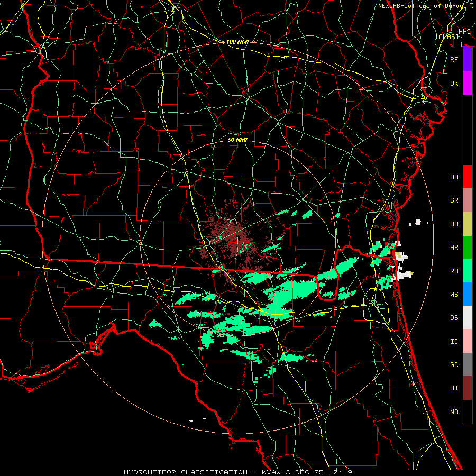
Task: Click the UK magenta legend swatch
Action: pos(467,83)
